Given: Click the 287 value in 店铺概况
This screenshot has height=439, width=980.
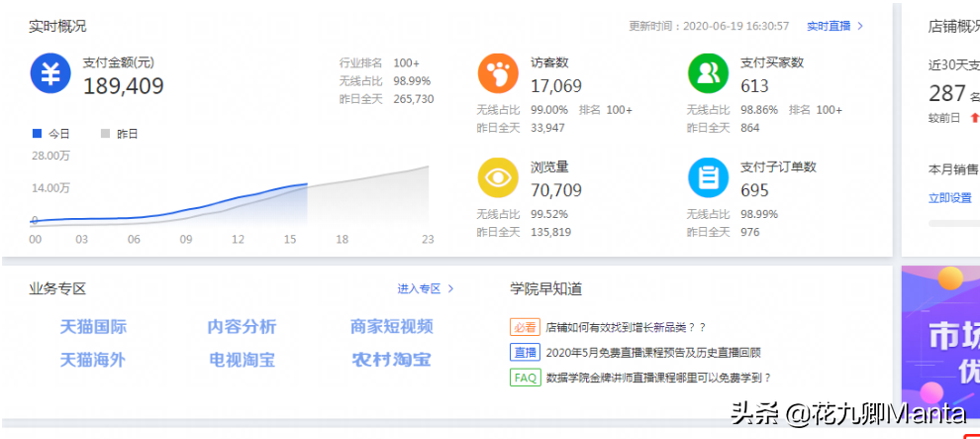Looking at the screenshot, I should [x=947, y=94].
